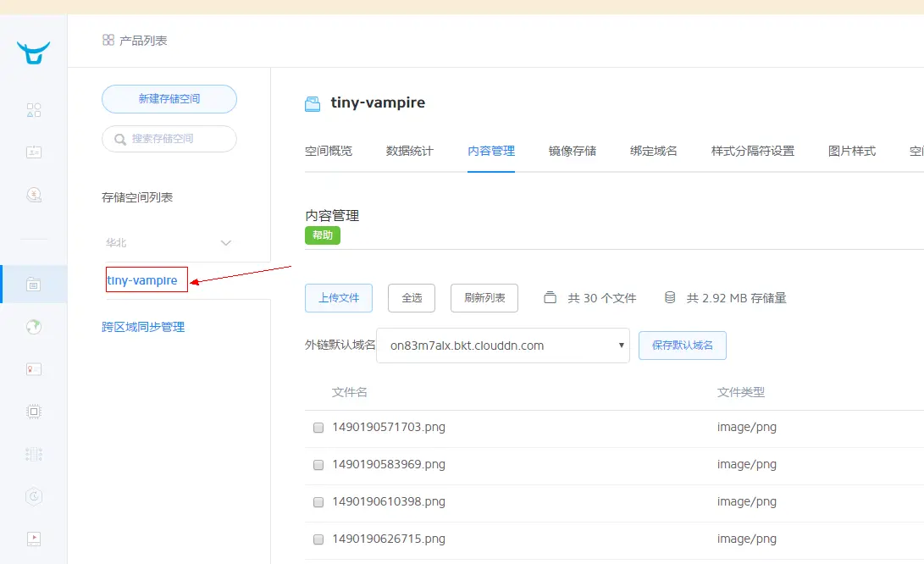
Task: Click the 产品列表 grid icon
Action: [108, 40]
